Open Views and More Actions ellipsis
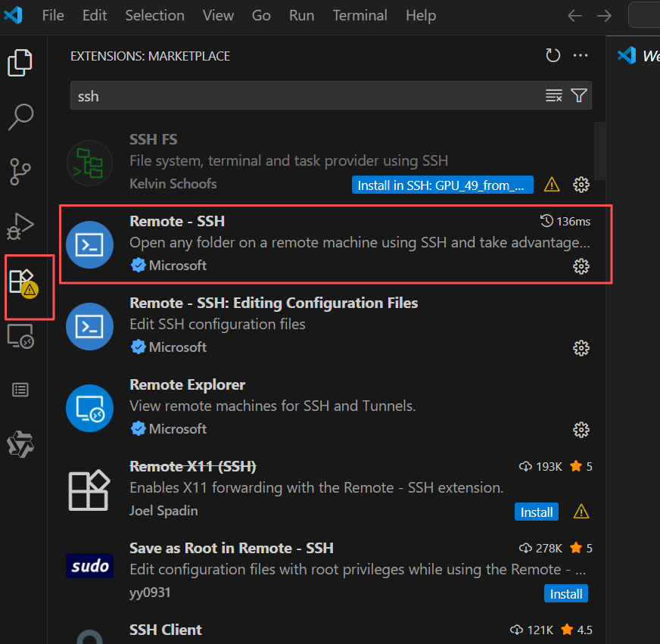 [x=581, y=55]
